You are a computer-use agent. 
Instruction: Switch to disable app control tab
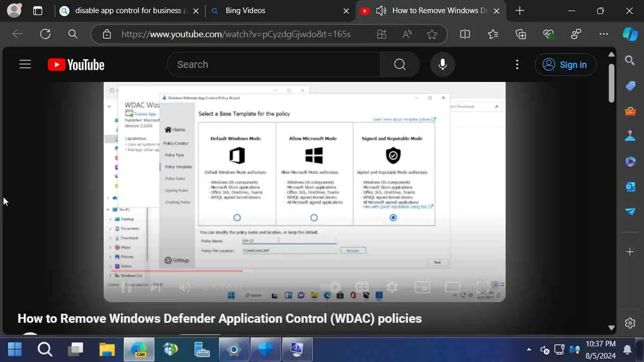coord(130,11)
